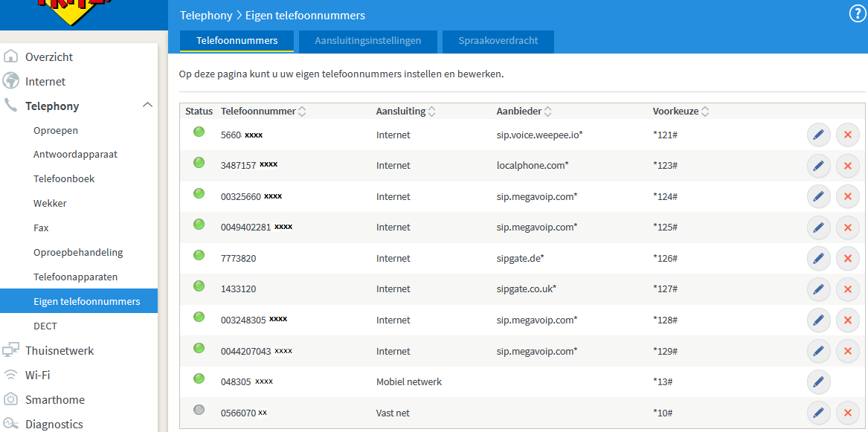This screenshot has height=432, width=868.
Task: Go to the Telefoonboek page
Action: tap(64, 179)
